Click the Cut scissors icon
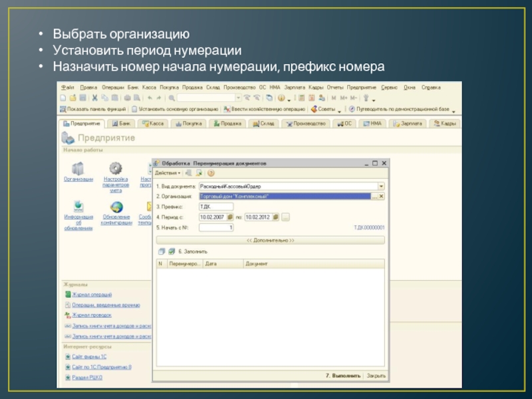This screenshot has width=532, height=399. pyautogui.click(x=95, y=98)
